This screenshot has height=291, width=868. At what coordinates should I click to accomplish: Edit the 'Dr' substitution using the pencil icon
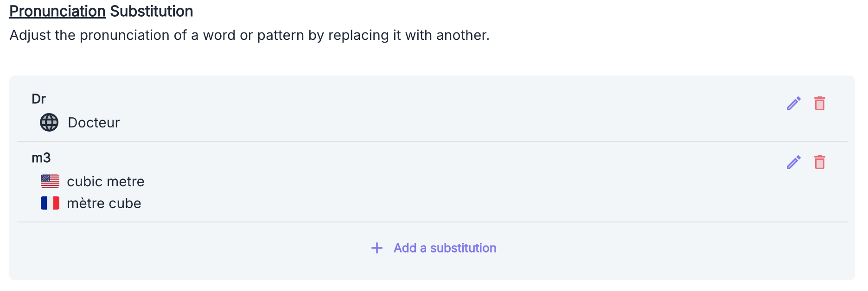[793, 104]
